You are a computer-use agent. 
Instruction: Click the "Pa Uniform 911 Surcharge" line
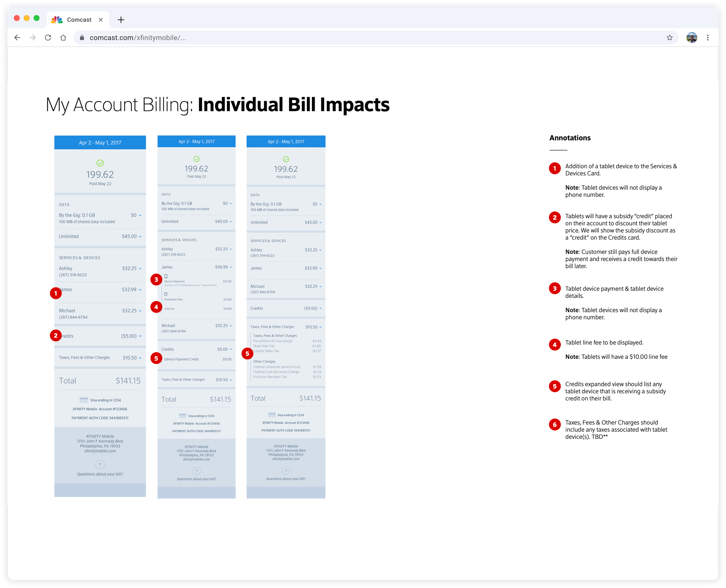[x=287, y=341]
